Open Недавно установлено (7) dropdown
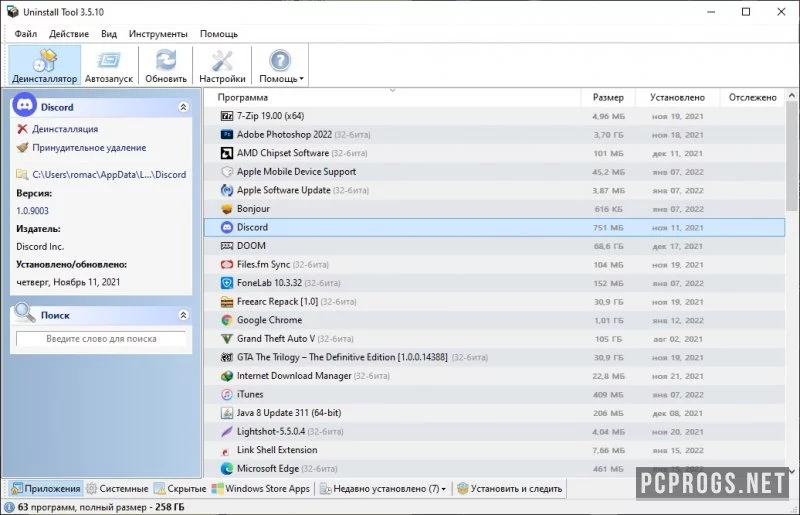The image size is (800, 515). pyautogui.click(x=383, y=488)
